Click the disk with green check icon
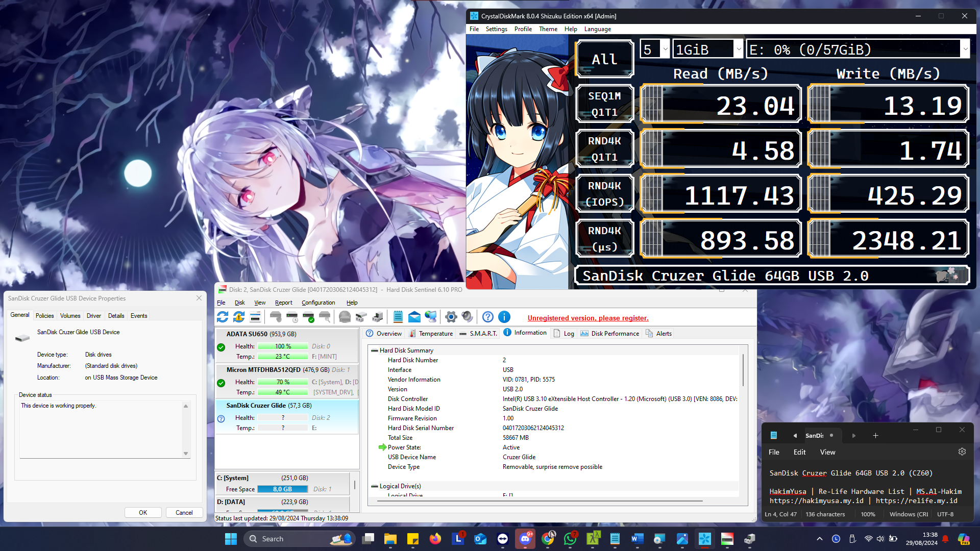The height and width of the screenshot is (551, 980). 308,317
